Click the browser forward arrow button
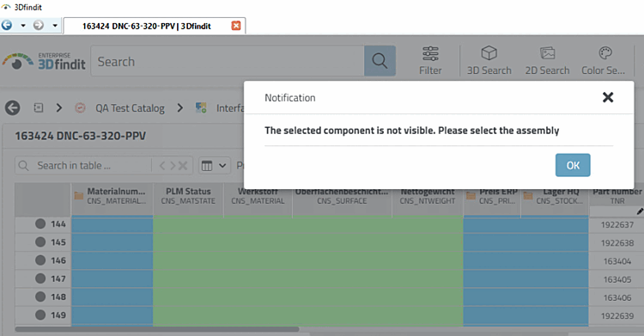644x336 pixels. 38,26
